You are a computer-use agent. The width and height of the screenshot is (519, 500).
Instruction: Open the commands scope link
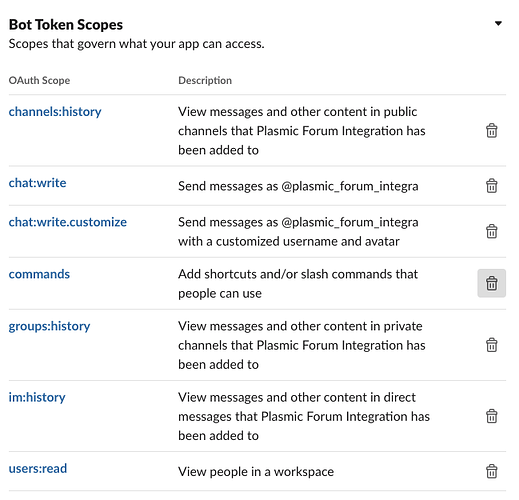[x=39, y=274]
